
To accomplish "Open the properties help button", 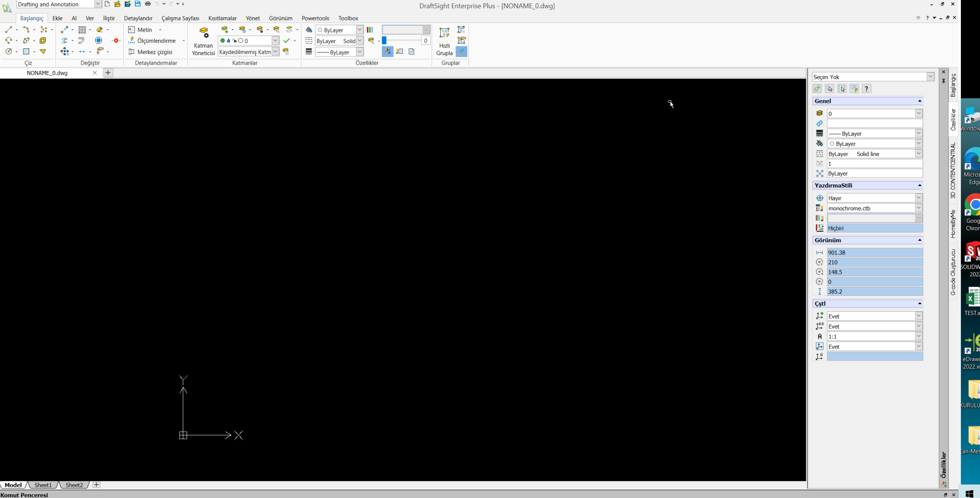I will pyautogui.click(x=867, y=89).
